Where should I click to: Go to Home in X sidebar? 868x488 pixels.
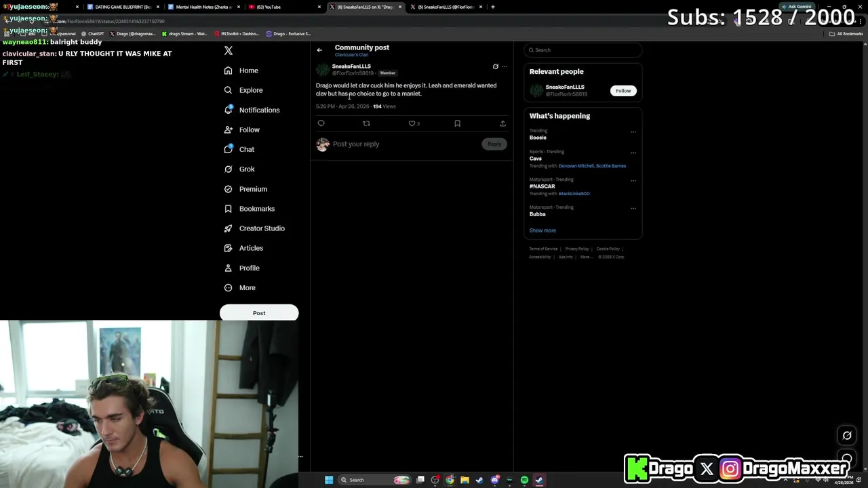pyautogui.click(x=241, y=70)
